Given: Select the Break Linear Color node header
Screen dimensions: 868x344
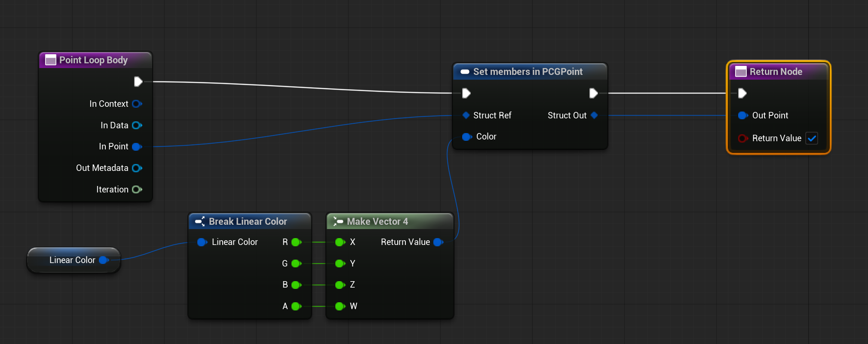Looking at the screenshot, I should coord(248,222).
